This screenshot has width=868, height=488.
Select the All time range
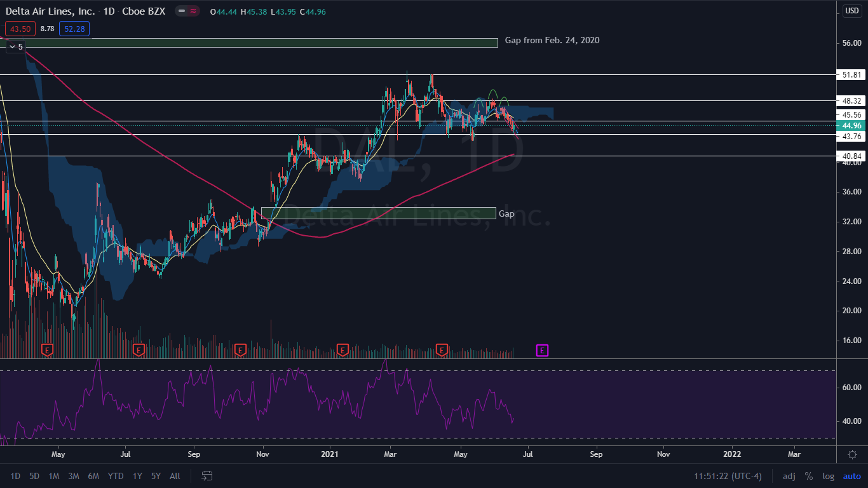pos(175,476)
